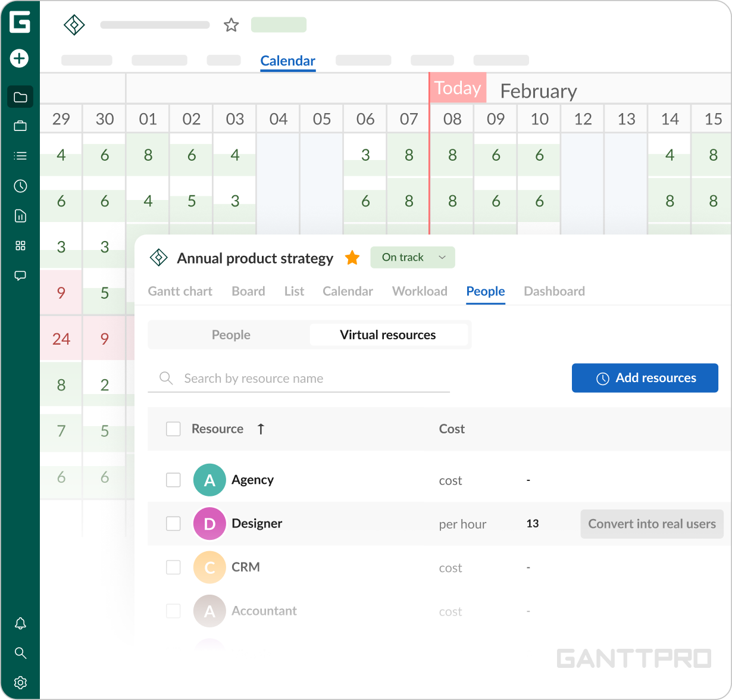The height and width of the screenshot is (700, 732).
Task: Toggle the orange favorite star for project
Action: coord(352,258)
